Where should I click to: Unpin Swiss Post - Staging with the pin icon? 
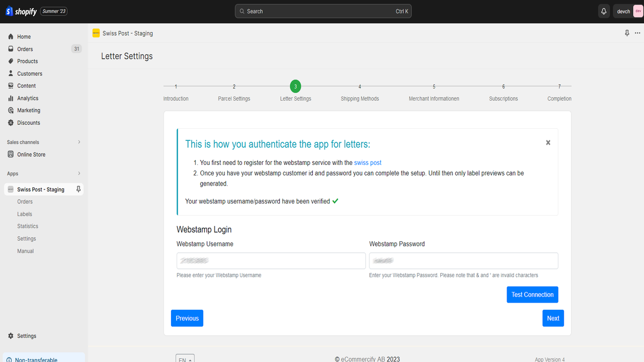[78, 189]
